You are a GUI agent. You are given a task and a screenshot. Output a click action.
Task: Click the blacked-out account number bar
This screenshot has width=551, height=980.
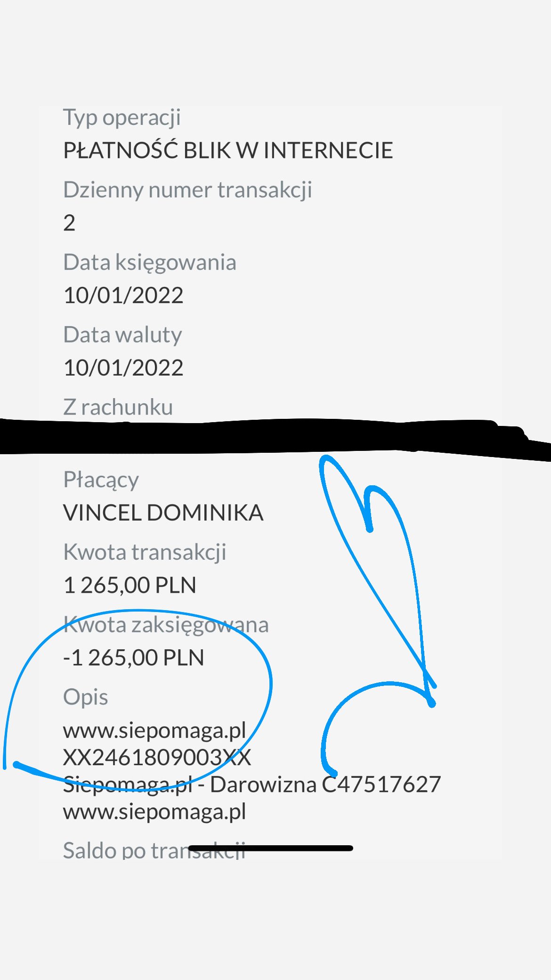tap(275, 438)
